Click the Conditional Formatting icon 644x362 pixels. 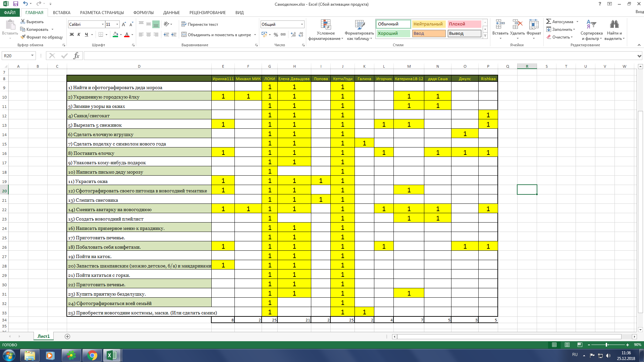coord(326,25)
